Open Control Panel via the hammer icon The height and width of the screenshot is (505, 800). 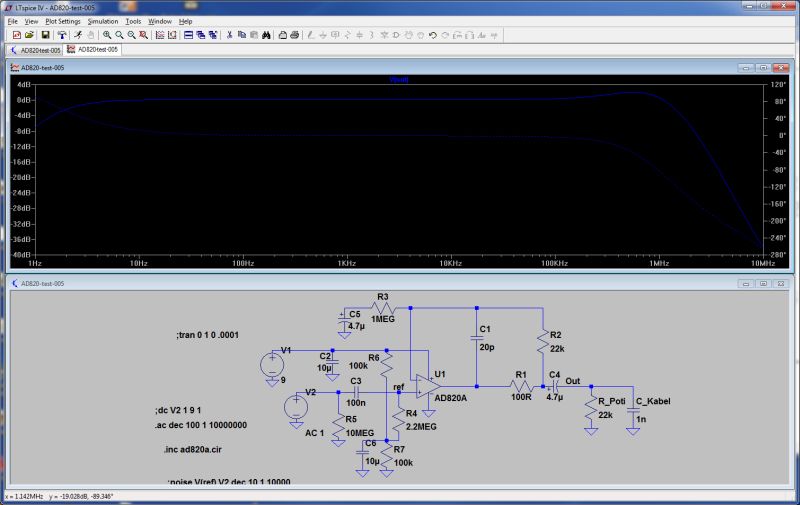[x=62, y=35]
